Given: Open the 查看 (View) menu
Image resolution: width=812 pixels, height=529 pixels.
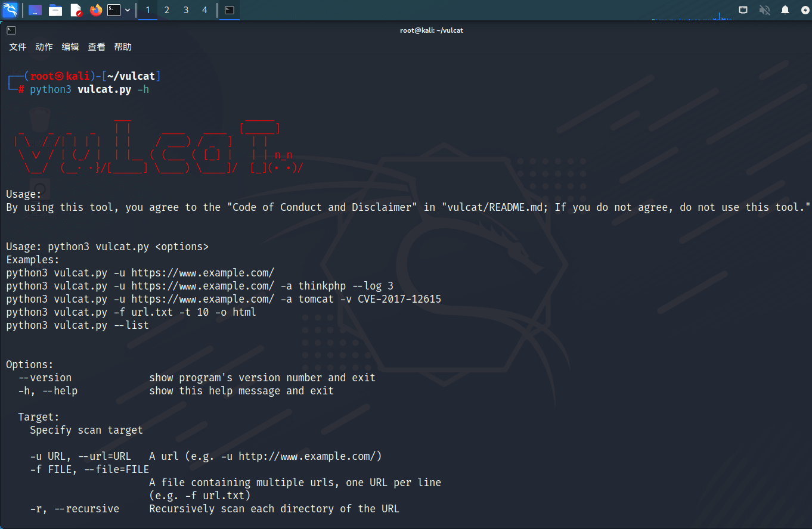Looking at the screenshot, I should coord(97,47).
